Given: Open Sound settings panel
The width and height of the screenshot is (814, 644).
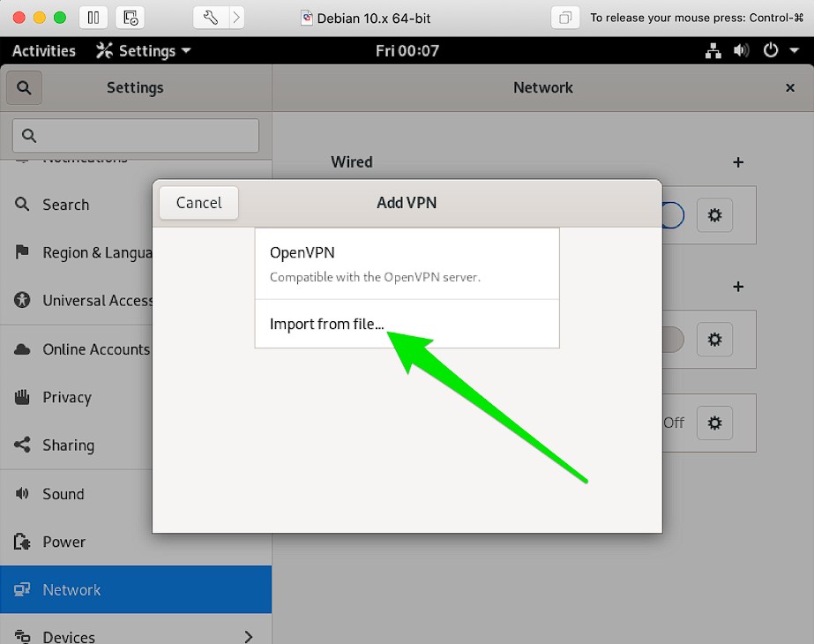Looking at the screenshot, I should click(x=77, y=494).
